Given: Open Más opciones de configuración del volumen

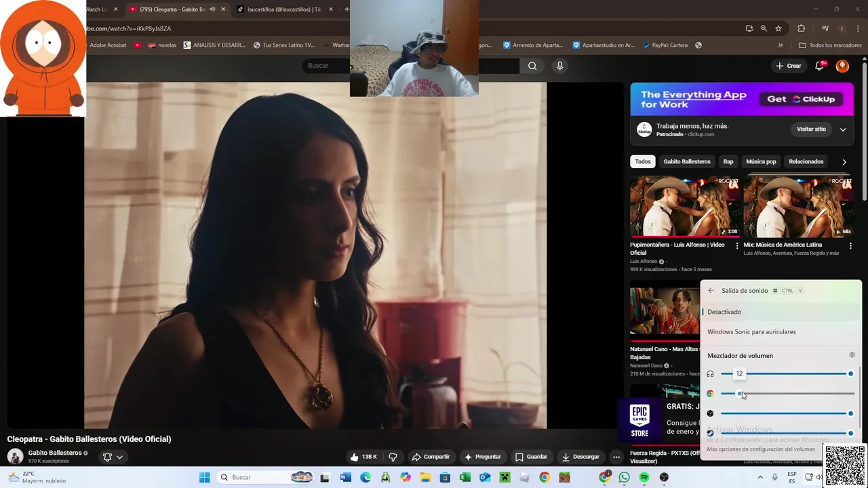Looking at the screenshot, I should tap(761, 449).
